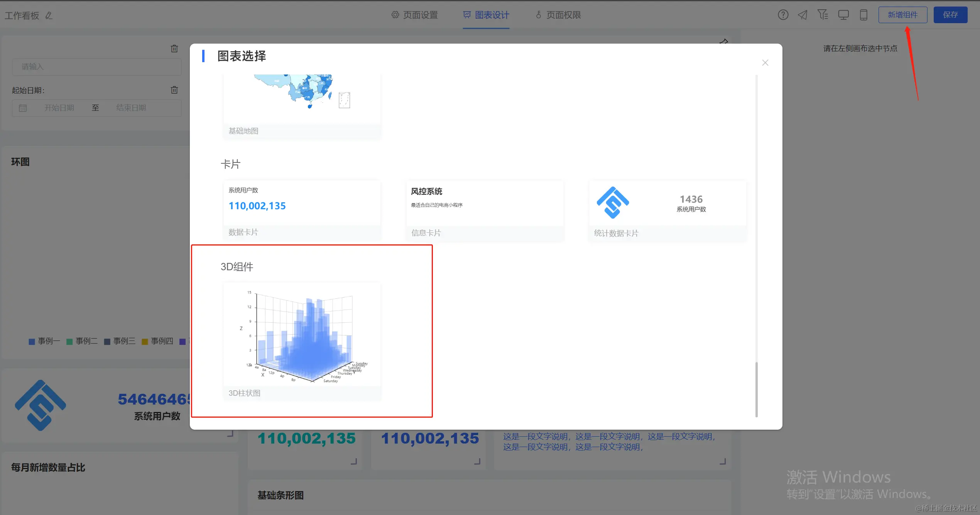This screenshot has height=515, width=980.
Task: Delete the 起始日期 filter via trash icon
Action: (174, 90)
